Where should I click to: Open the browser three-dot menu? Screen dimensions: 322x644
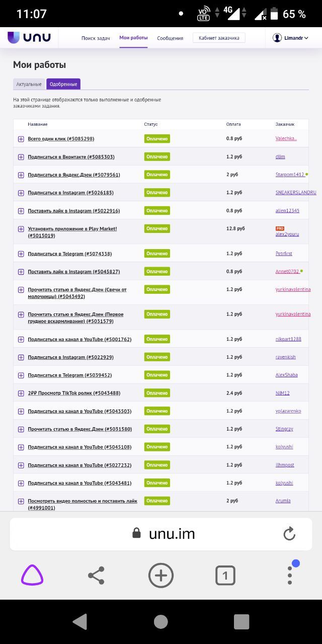coord(290,575)
